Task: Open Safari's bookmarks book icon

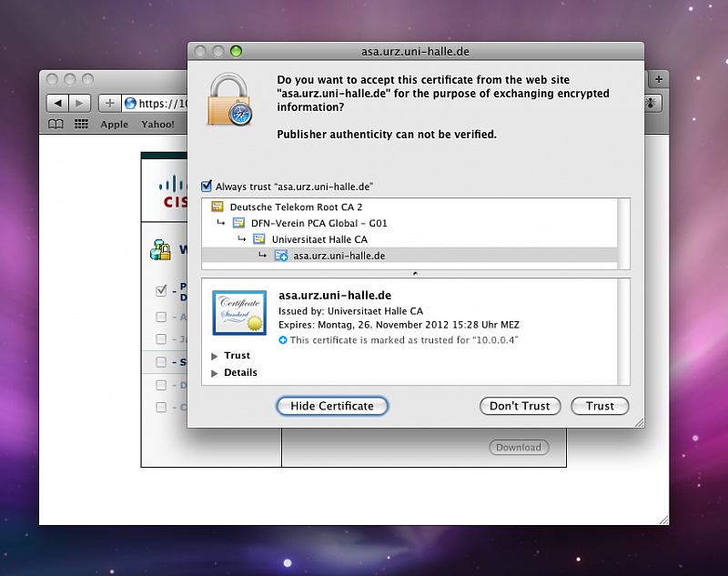Action: coord(56,124)
